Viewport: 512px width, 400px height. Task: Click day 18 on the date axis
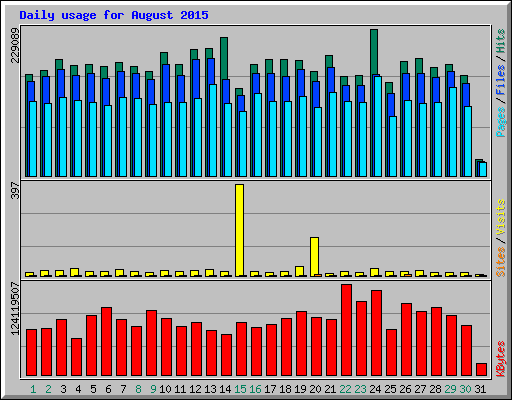285,389
